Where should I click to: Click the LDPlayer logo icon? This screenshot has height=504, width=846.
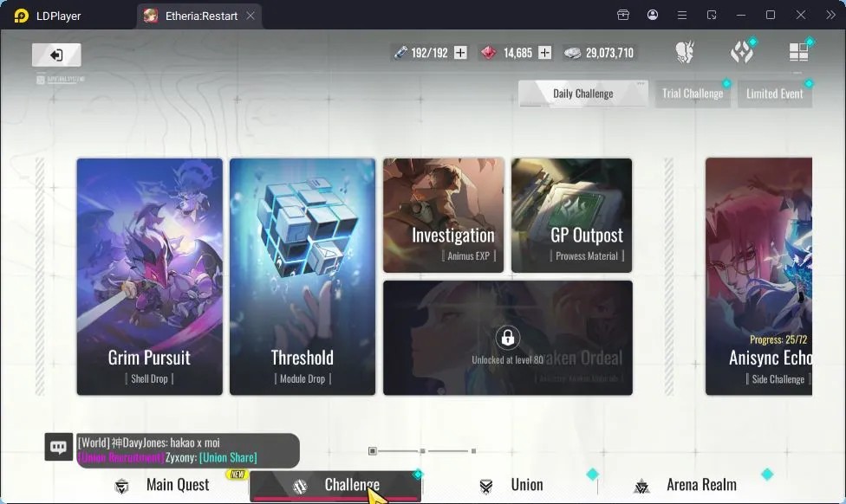point(21,16)
